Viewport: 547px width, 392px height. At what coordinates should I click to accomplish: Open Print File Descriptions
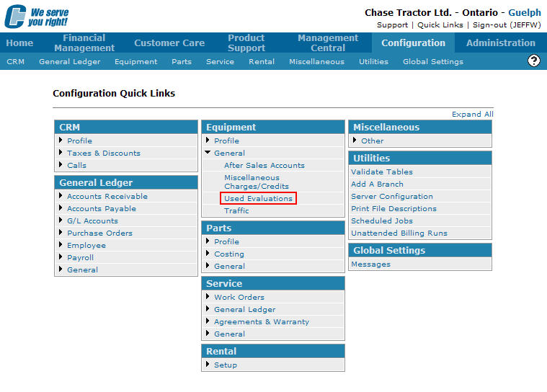coord(393,208)
